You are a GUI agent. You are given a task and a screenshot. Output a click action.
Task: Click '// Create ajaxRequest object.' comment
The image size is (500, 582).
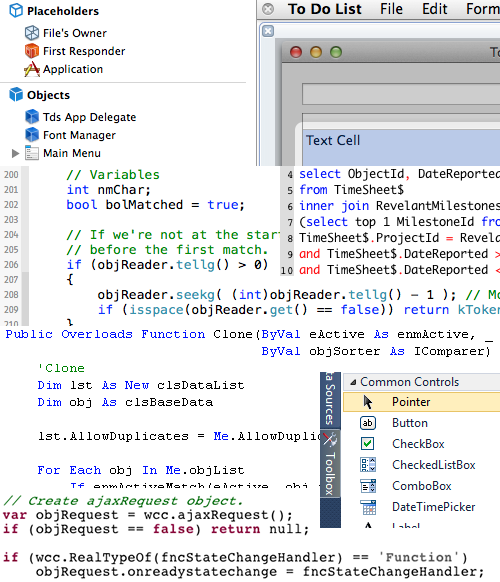click(x=123, y=501)
